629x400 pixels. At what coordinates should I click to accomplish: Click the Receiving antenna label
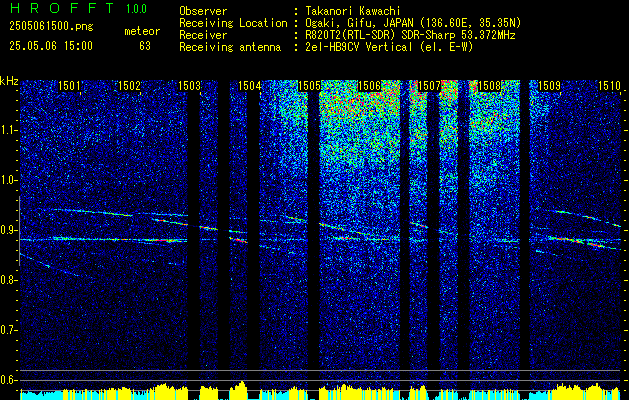point(230,47)
